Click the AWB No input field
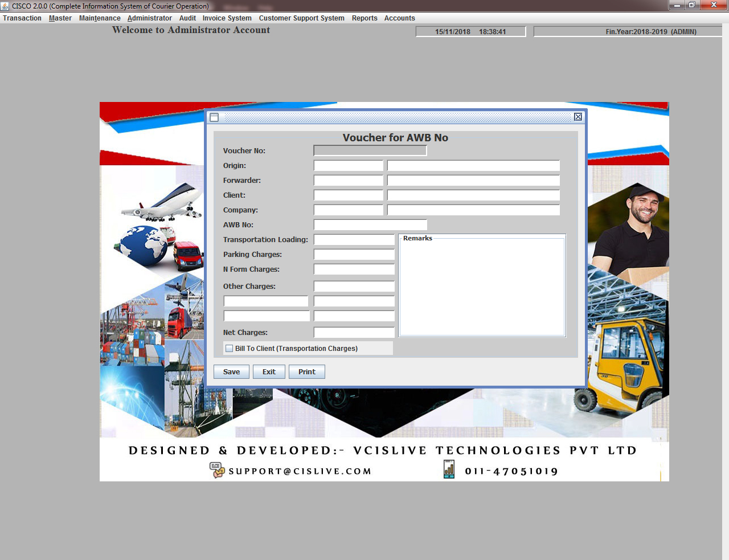This screenshot has height=560, width=729. coord(370,225)
